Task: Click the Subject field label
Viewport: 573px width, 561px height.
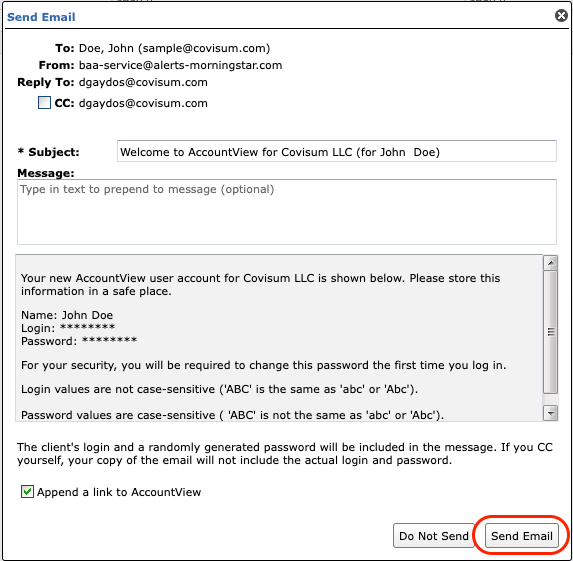Action: 48,152
